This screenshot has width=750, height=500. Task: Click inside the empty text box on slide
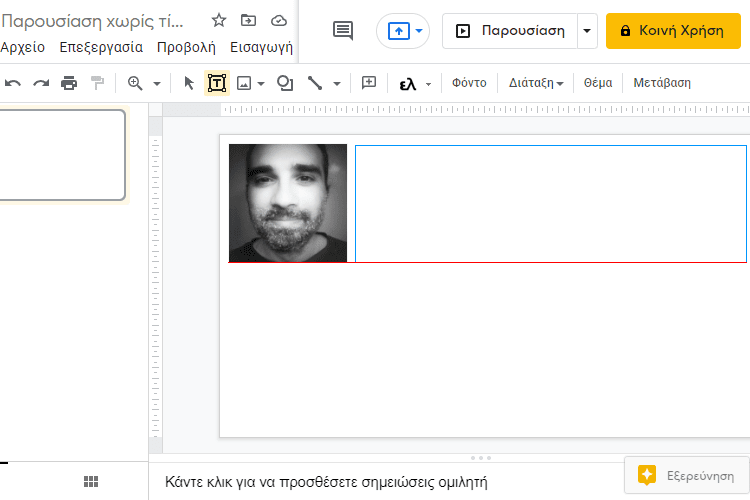pos(551,204)
